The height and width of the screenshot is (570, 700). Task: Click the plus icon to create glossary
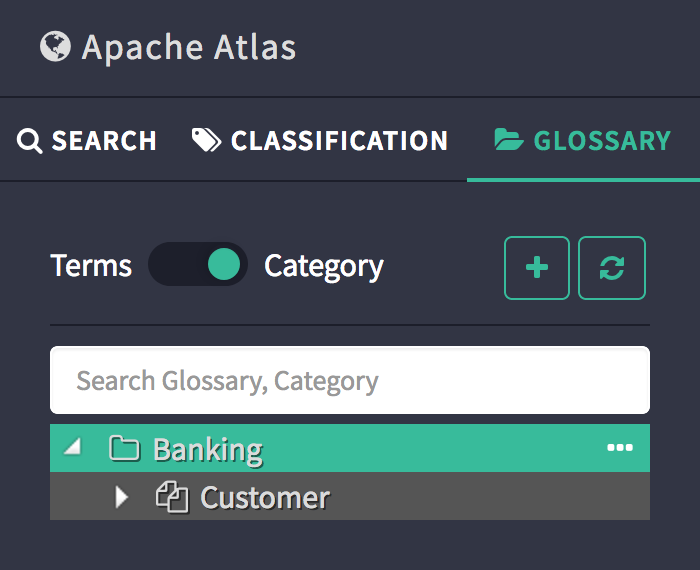pyautogui.click(x=537, y=268)
